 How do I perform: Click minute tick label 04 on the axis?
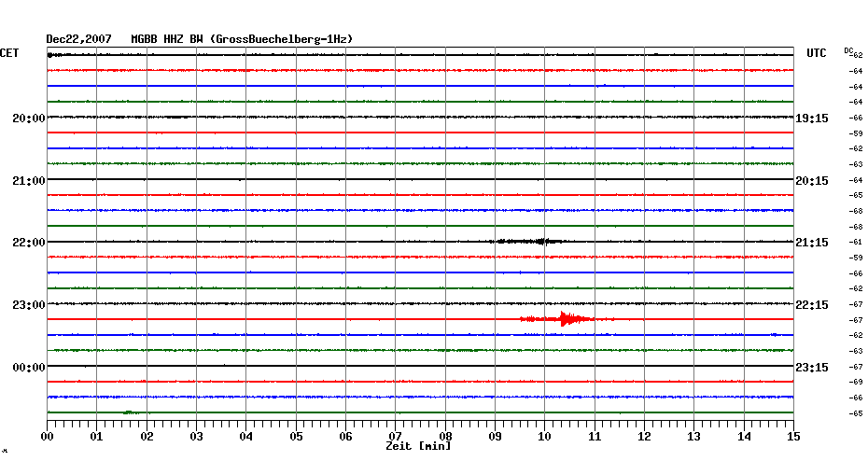[x=245, y=437]
